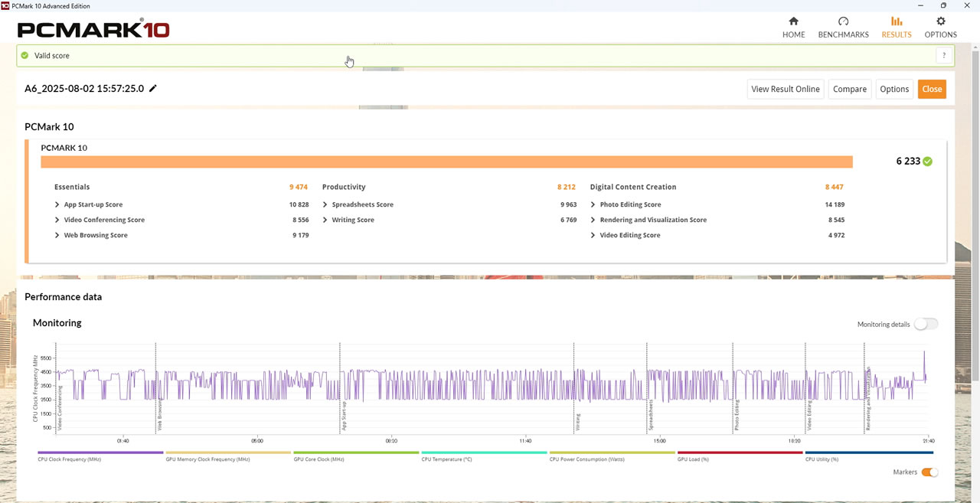Click the orange PCMARK 10 score bar
980x503 pixels.
coord(446,162)
